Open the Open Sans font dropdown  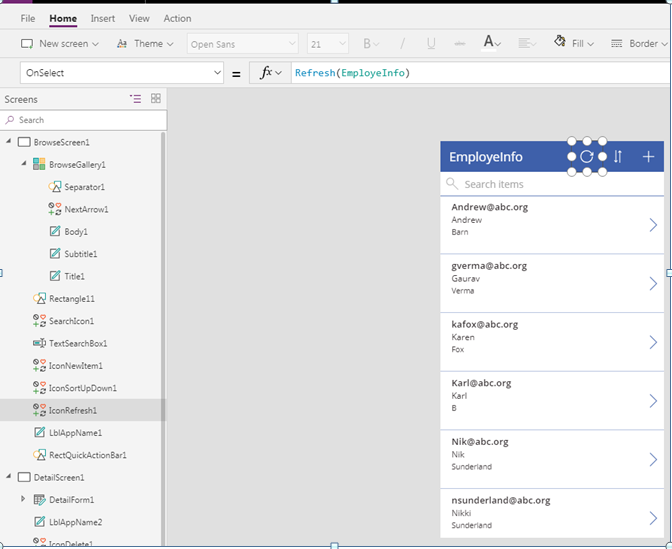click(x=242, y=44)
